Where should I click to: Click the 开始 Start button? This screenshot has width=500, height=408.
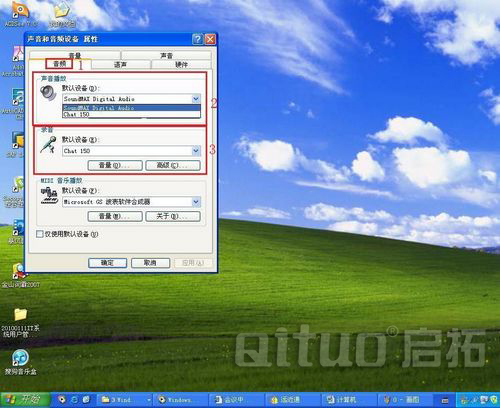[x=26, y=399]
